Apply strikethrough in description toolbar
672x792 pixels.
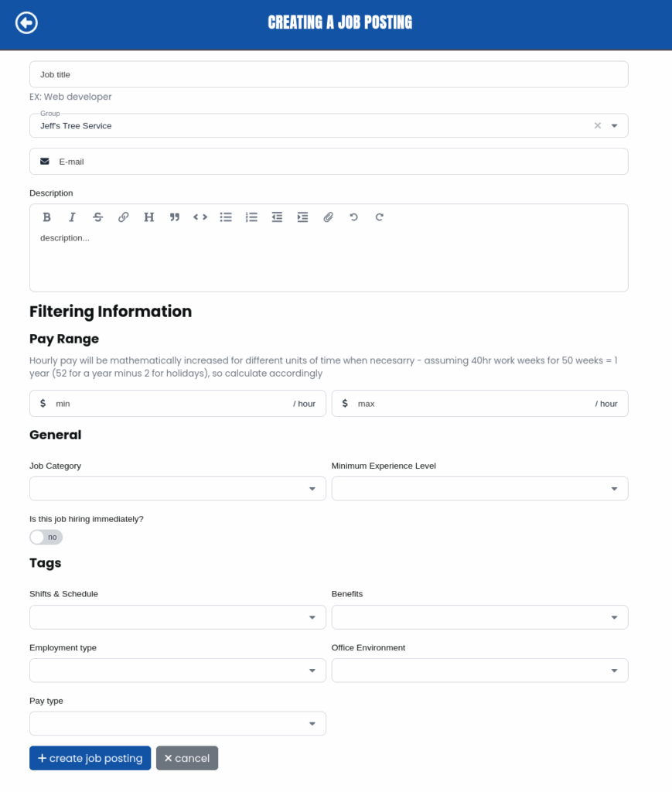click(97, 217)
